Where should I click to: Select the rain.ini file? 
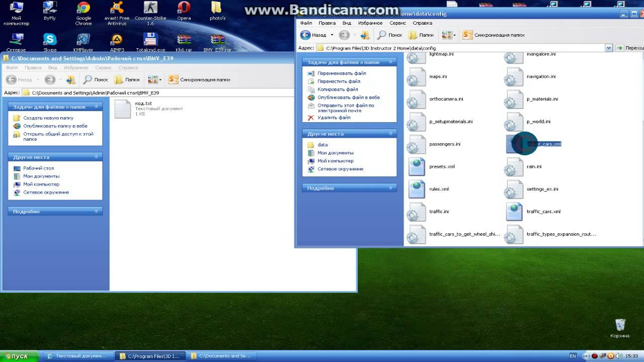(524, 166)
